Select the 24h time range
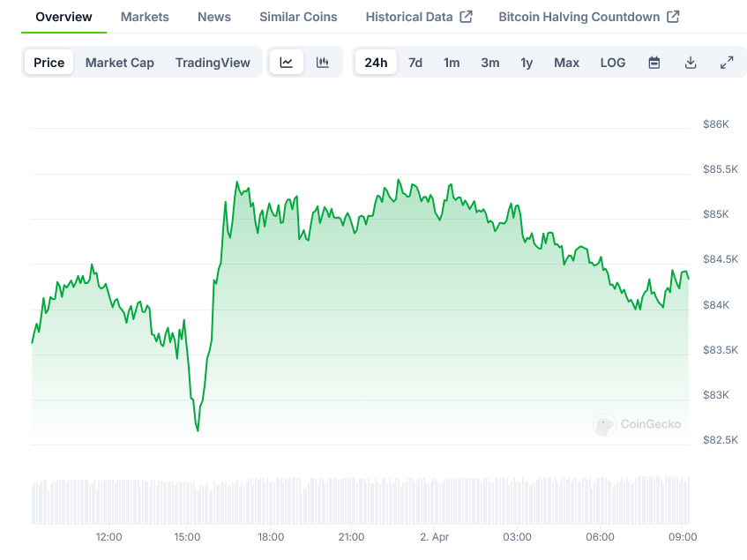747x560 pixels. point(376,63)
